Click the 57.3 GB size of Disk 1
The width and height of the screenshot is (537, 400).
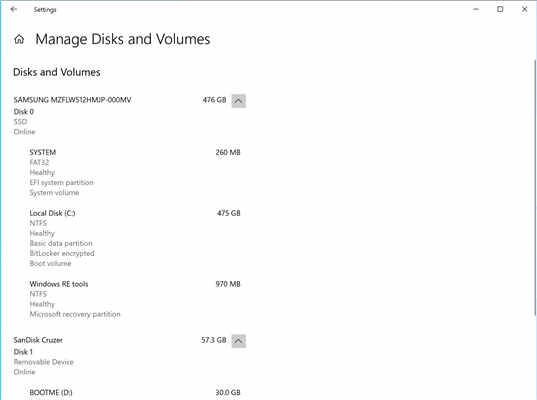[214, 340]
